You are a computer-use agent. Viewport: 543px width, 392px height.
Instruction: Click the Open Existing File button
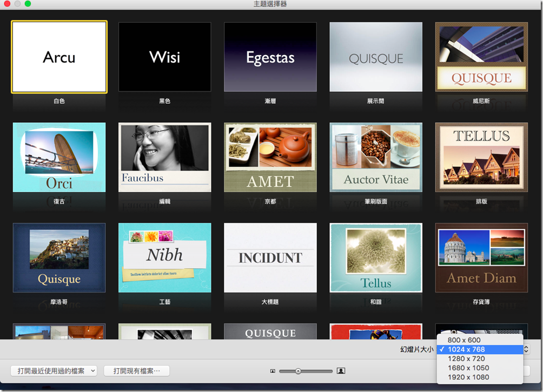point(137,371)
